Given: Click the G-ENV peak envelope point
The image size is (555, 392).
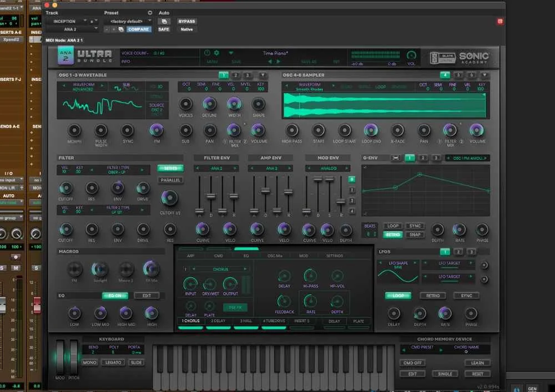Looking at the screenshot, I should tap(420, 175).
